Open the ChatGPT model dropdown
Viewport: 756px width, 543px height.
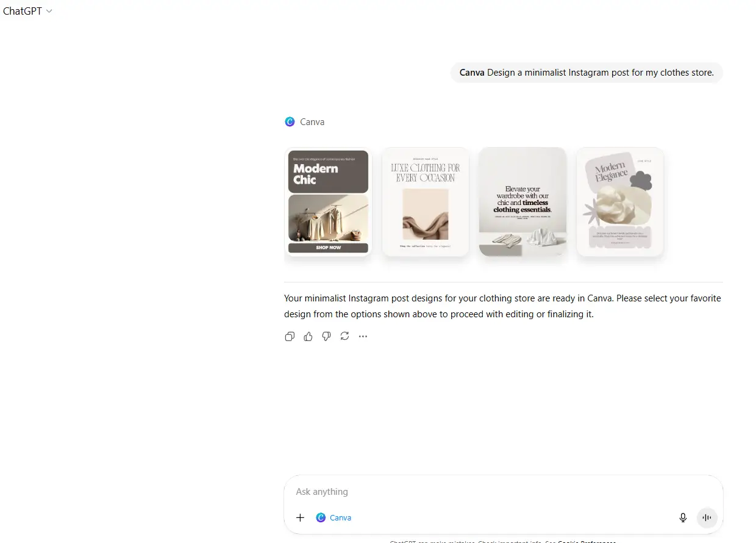point(27,11)
